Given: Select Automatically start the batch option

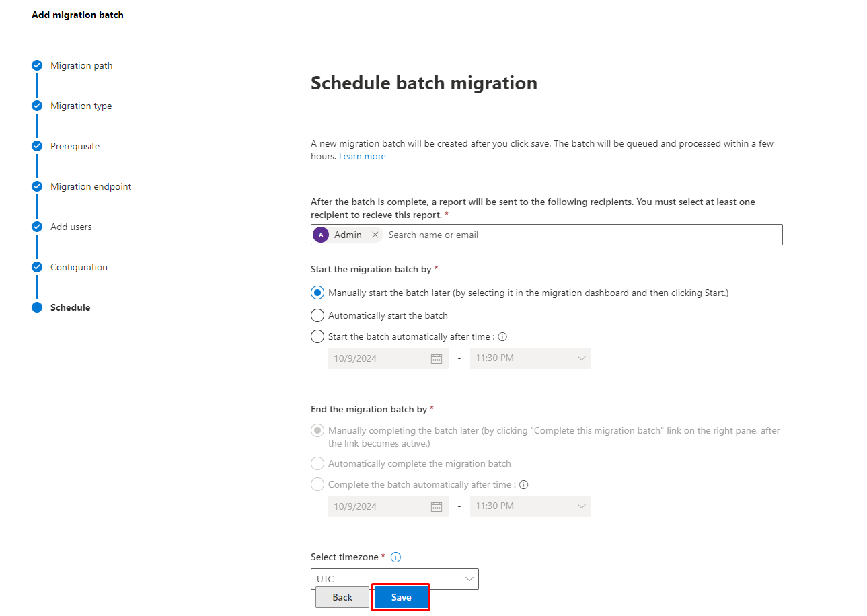Looking at the screenshot, I should pos(317,315).
